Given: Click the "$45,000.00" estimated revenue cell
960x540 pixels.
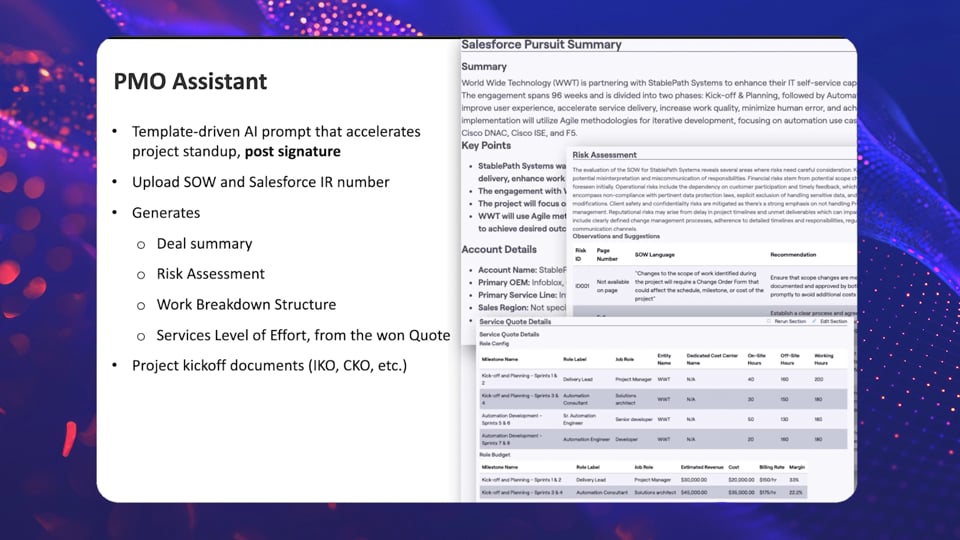Looking at the screenshot, I should pyautogui.click(x=694, y=492).
